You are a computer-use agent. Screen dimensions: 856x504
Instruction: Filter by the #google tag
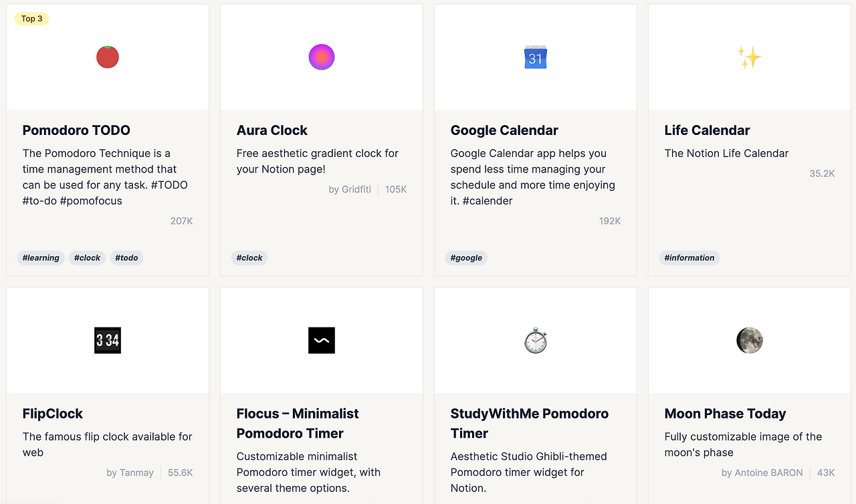[466, 258]
